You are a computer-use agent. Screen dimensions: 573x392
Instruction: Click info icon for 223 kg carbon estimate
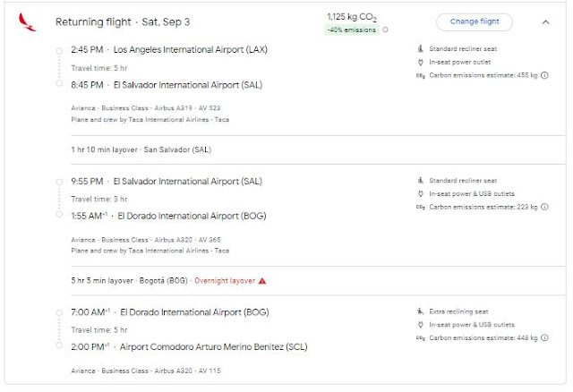tap(545, 207)
